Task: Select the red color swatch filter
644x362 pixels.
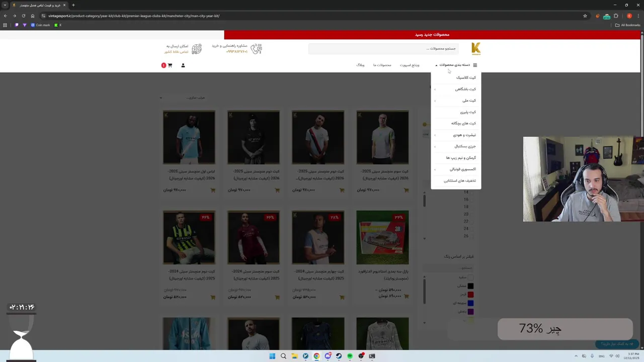Action: click(470, 294)
